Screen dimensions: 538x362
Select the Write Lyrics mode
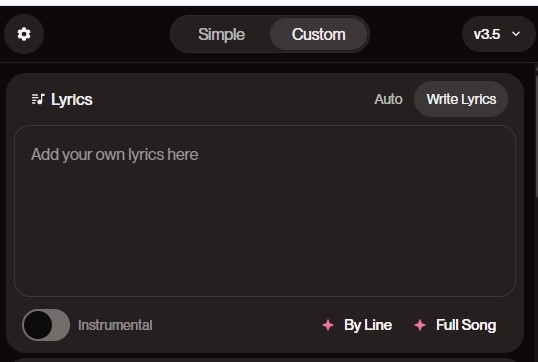[461, 99]
